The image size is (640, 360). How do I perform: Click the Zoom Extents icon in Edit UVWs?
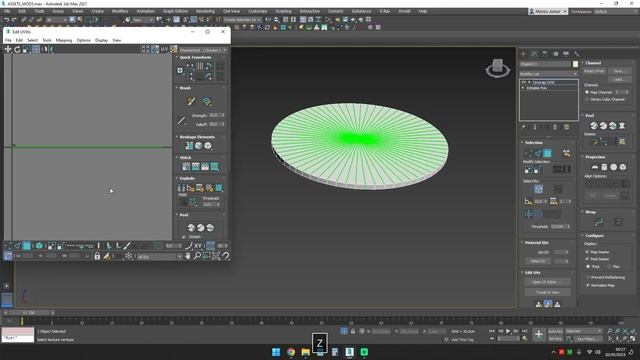coord(216,256)
